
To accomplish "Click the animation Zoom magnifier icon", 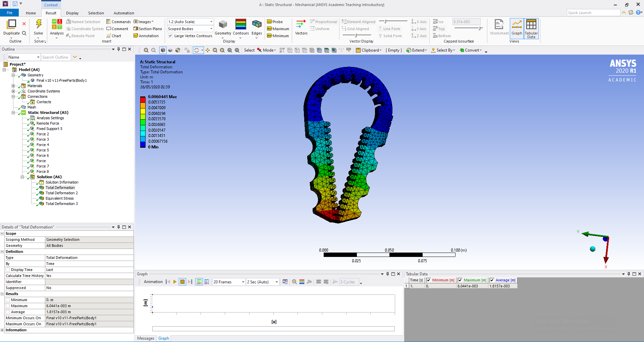I will 294,282.
